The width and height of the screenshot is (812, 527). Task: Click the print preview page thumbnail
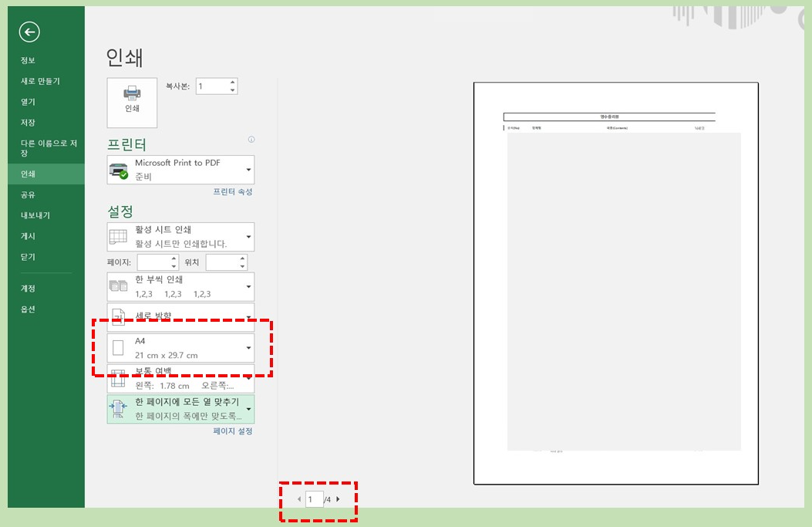coord(615,283)
